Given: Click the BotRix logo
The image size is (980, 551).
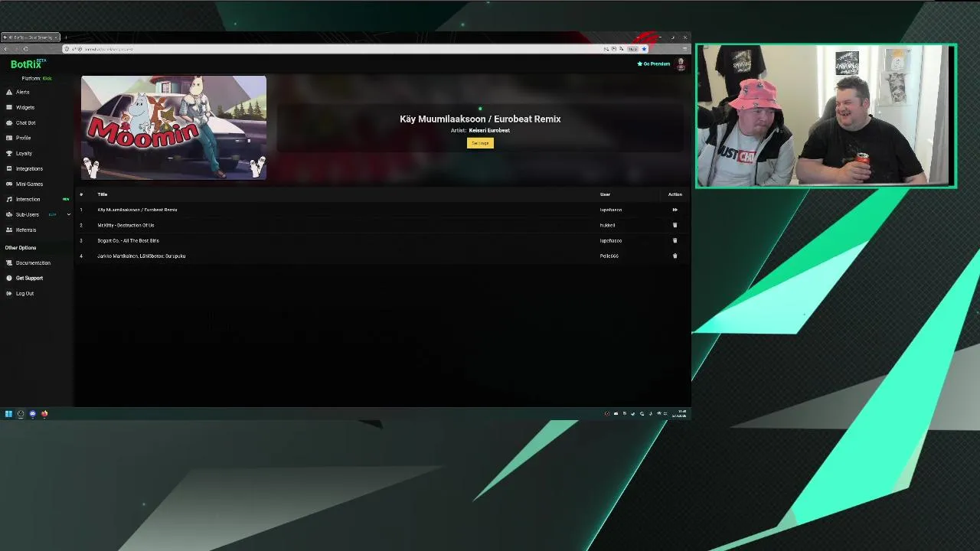Looking at the screenshot, I should [x=28, y=64].
